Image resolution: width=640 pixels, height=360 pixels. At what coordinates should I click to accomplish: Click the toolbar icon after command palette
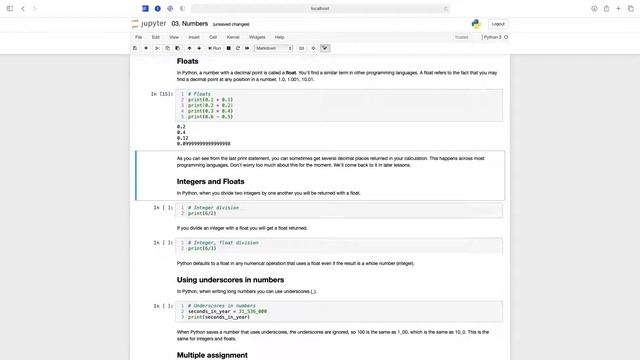tap(313, 48)
